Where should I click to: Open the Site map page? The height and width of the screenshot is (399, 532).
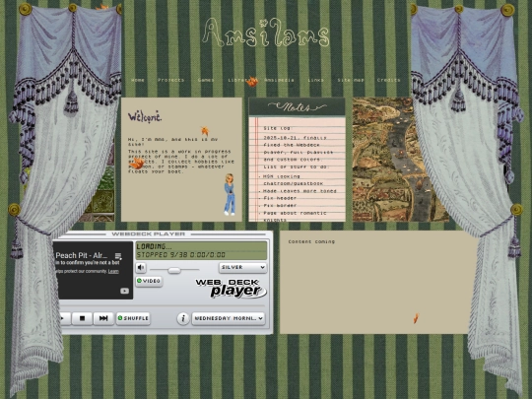click(x=351, y=80)
